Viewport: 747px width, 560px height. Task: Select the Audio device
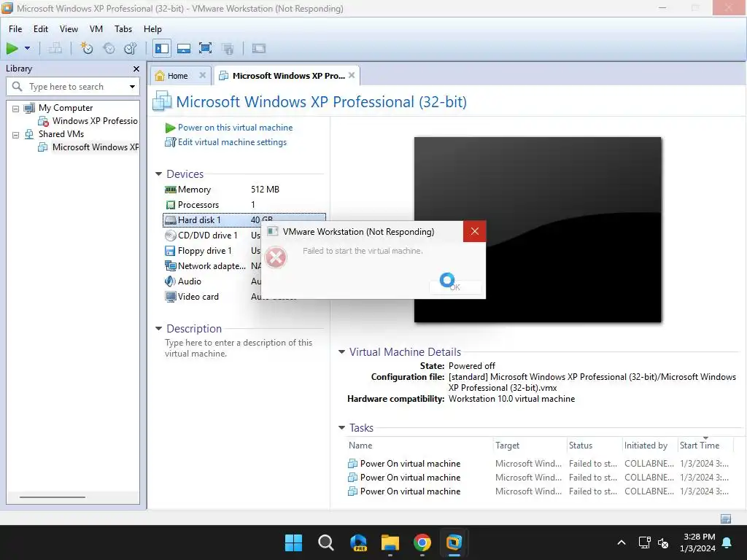(x=213, y=281)
